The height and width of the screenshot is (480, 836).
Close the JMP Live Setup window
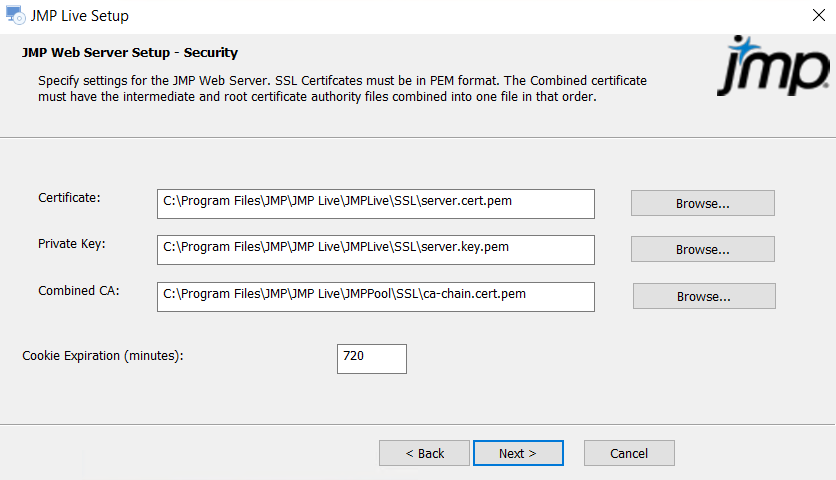point(819,15)
